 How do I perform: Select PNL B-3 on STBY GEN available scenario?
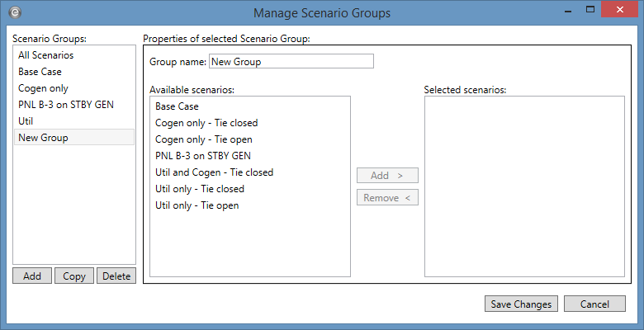pyautogui.click(x=202, y=156)
